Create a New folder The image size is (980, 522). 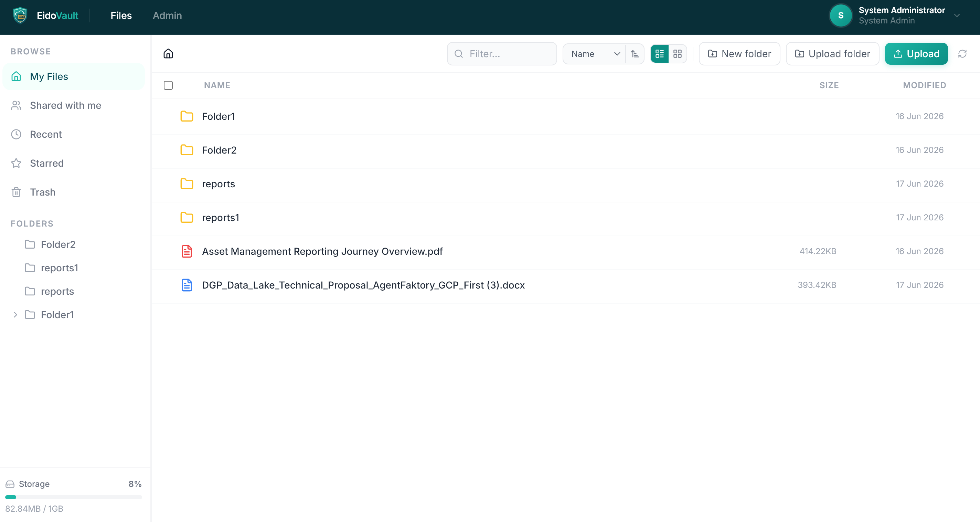click(739, 54)
